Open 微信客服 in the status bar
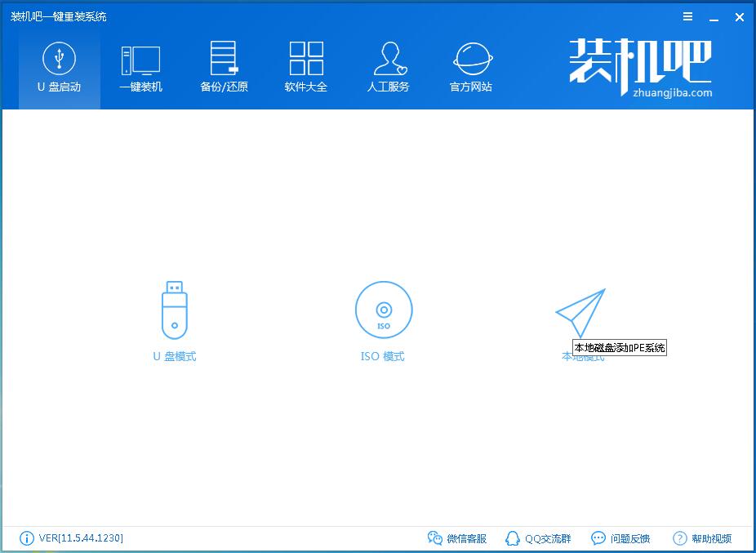The height and width of the screenshot is (553, 756). click(457, 538)
